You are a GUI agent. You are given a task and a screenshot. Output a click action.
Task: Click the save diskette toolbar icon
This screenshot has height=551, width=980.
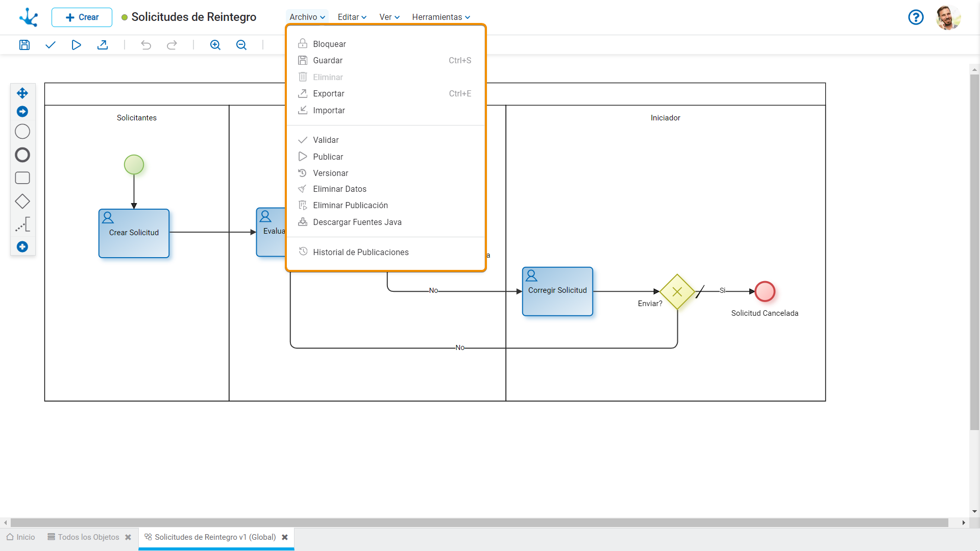24,45
